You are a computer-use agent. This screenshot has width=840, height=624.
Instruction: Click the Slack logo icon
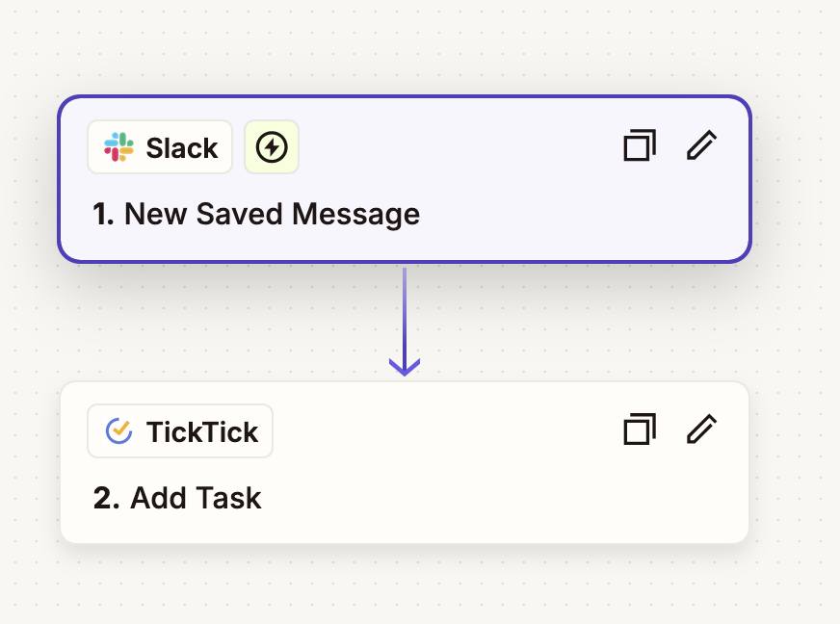118,146
